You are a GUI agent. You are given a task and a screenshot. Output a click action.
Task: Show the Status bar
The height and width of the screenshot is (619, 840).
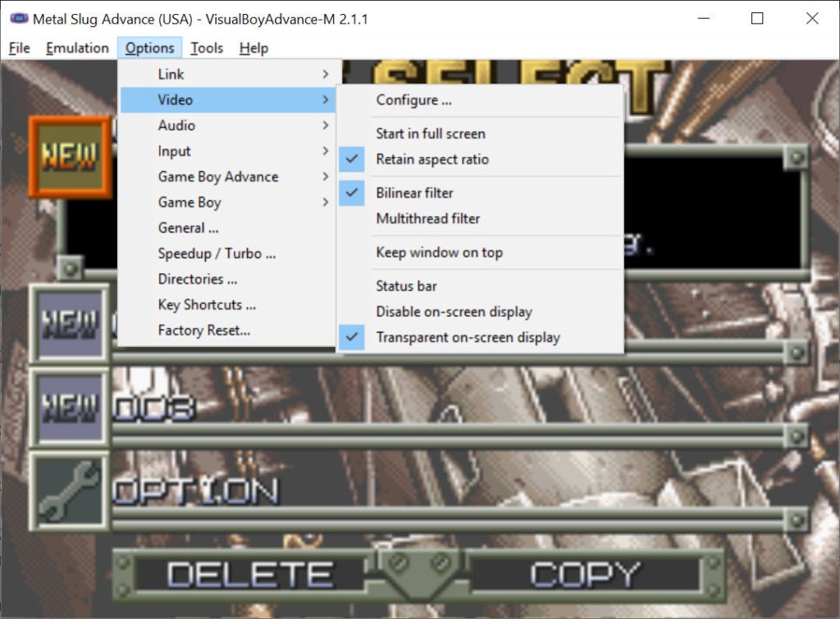[479, 286]
